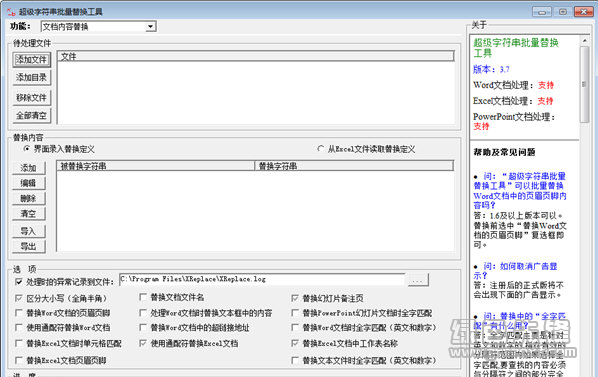Minimize the 超级字符串批量替换工具 window
The image size is (598, 377).
coord(542,12)
